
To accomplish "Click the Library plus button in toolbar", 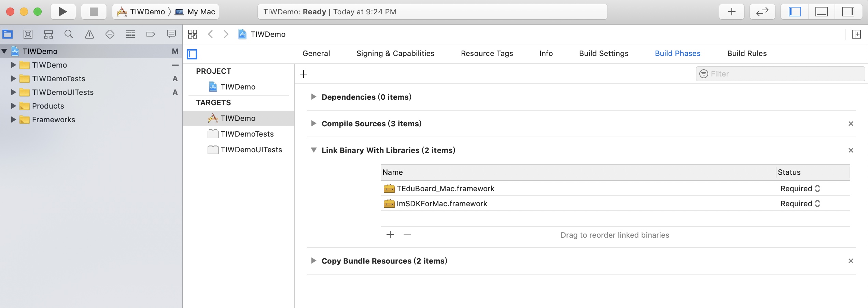I will (732, 12).
